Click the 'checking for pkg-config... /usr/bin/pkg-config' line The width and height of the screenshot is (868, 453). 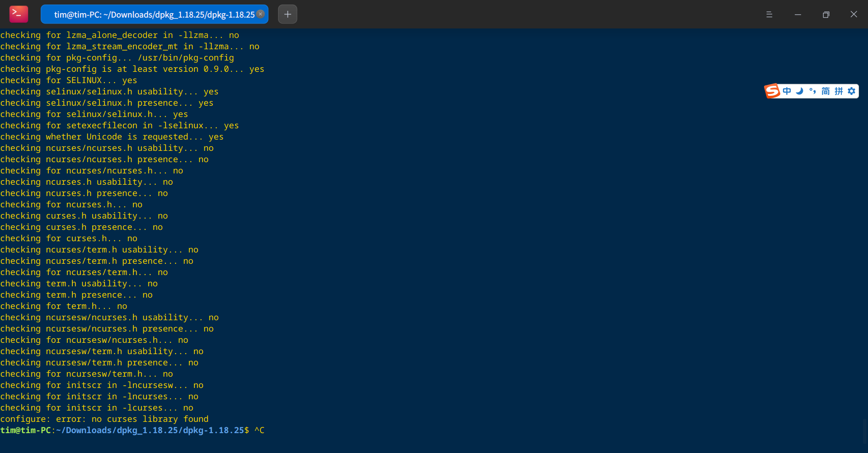[117, 58]
